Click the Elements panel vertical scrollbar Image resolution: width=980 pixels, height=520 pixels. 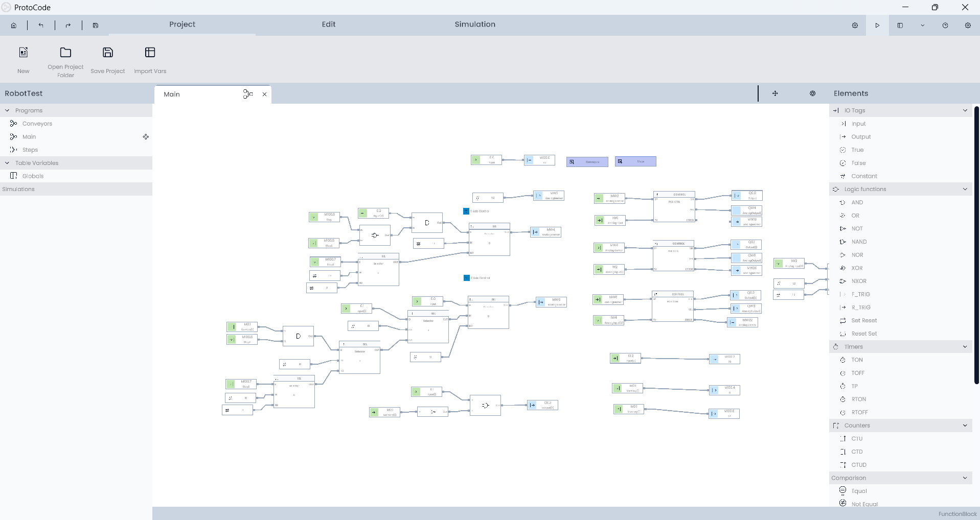click(x=976, y=245)
